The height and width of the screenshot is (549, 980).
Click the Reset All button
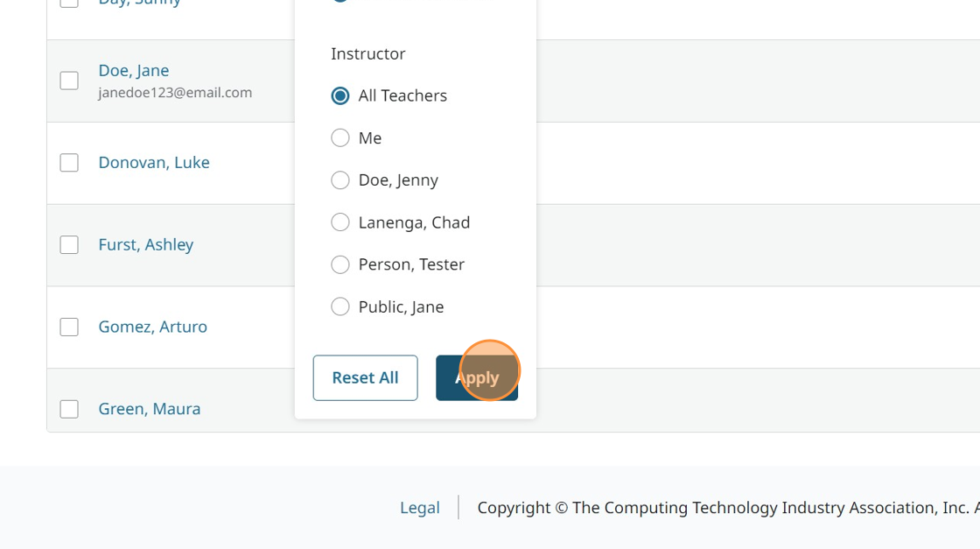tap(365, 377)
